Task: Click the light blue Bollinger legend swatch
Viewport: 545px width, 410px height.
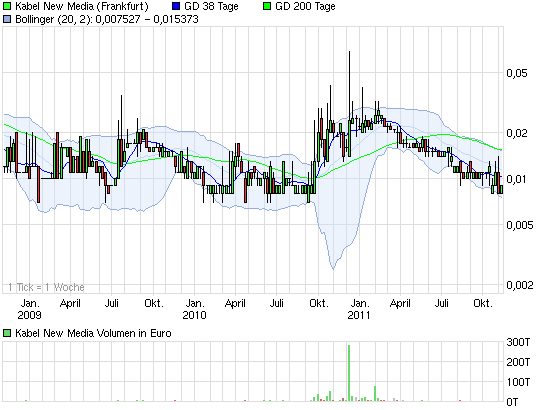Action: 7,19
